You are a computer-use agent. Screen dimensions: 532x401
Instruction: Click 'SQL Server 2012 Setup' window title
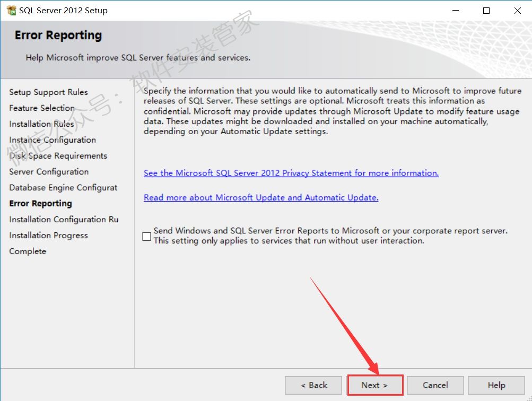click(63, 11)
